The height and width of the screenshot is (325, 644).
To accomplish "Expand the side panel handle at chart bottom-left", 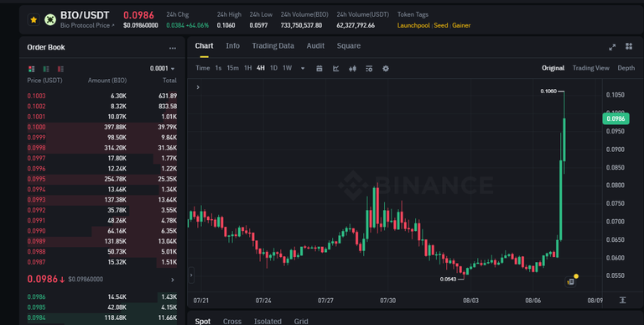I will [x=191, y=275].
